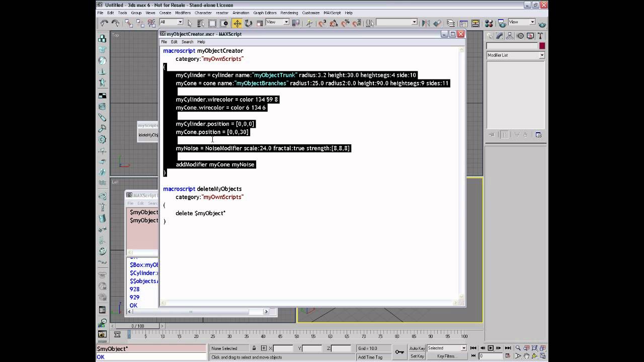Switch to the Display command panel tab
Screen dimensions: 644x362
coord(531,36)
